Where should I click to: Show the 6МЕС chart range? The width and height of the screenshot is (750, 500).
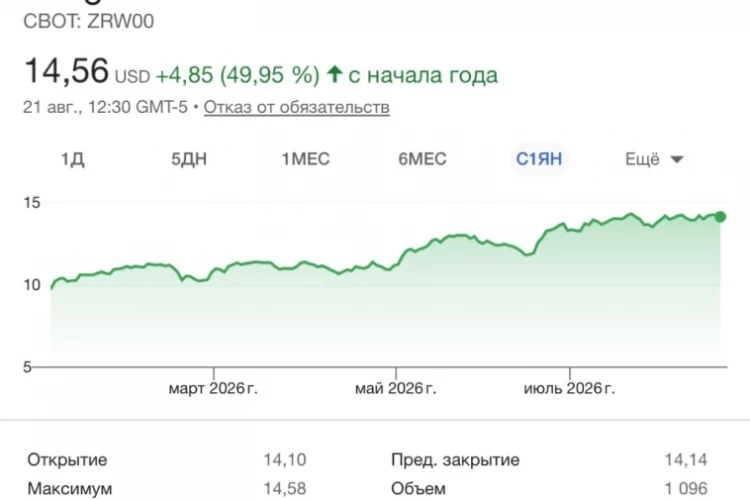click(422, 159)
